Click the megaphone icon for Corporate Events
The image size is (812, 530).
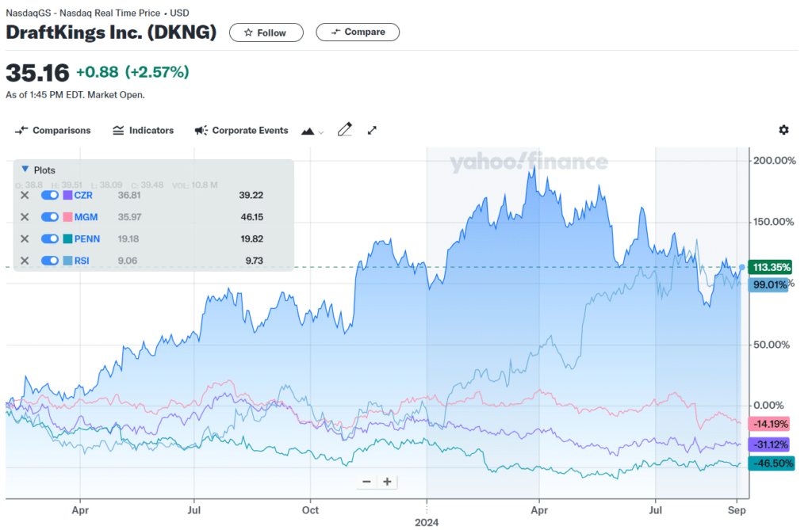(x=201, y=131)
